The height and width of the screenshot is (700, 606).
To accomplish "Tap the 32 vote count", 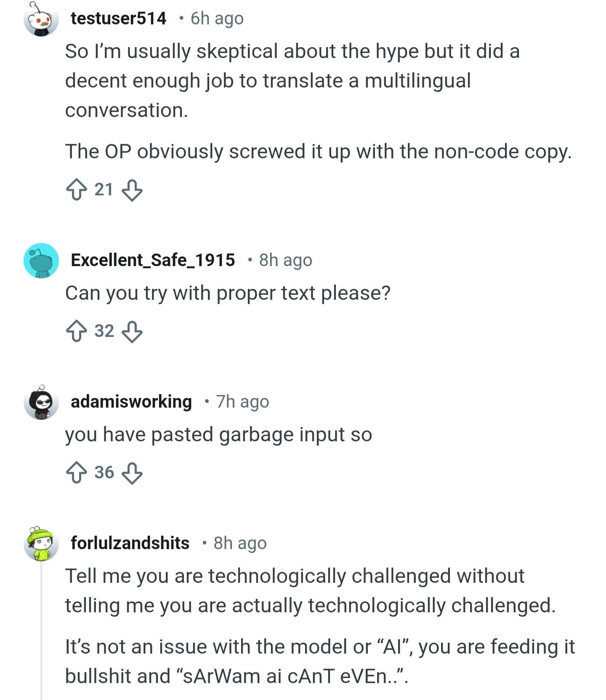I will point(104,331).
